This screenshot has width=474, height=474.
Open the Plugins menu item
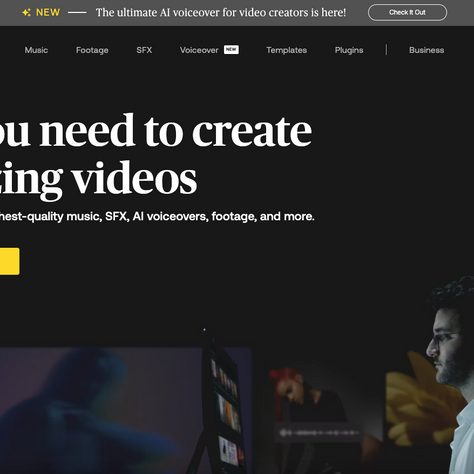pyautogui.click(x=349, y=50)
